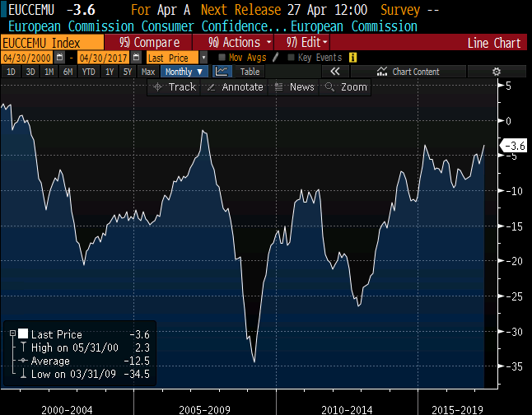Collapse the Last Price legend tree

12,333
